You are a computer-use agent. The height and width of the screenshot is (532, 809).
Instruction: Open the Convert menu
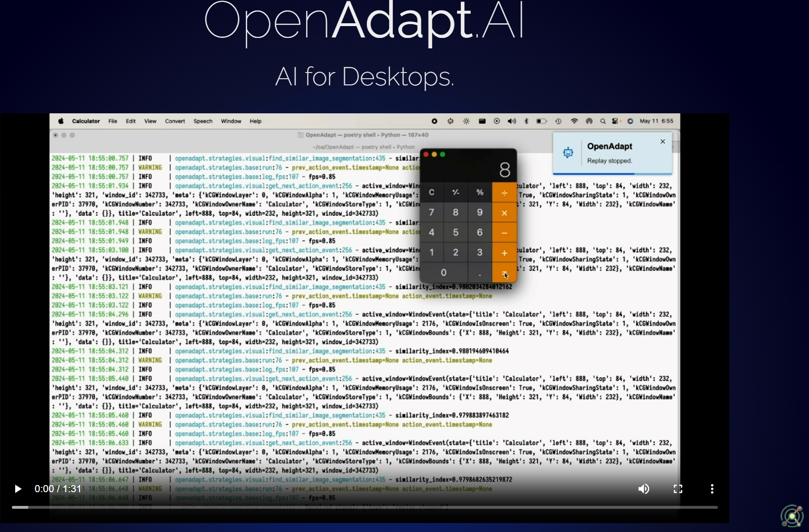click(x=175, y=121)
